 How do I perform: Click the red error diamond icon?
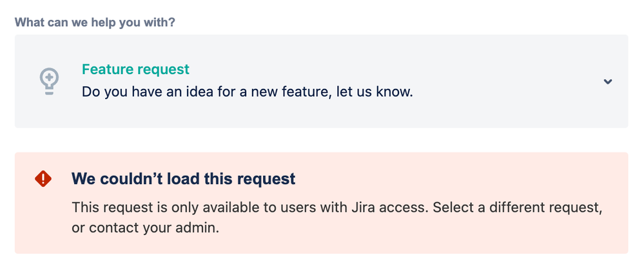coord(43,178)
